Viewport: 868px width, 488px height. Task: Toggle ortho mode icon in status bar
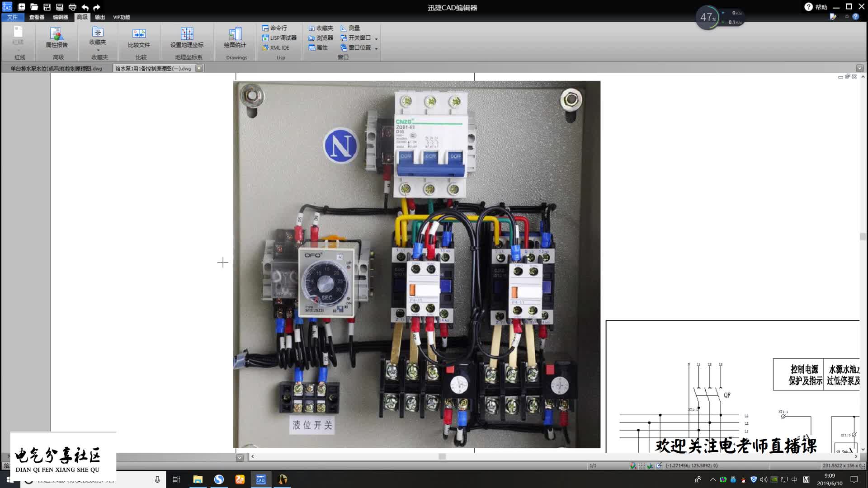pos(650,465)
